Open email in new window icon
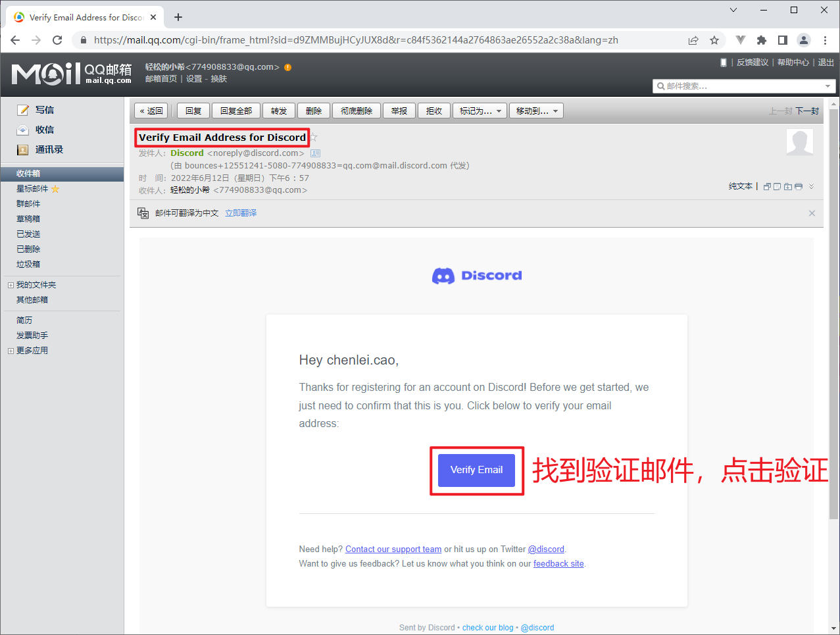840x635 pixels. (767, 187)
